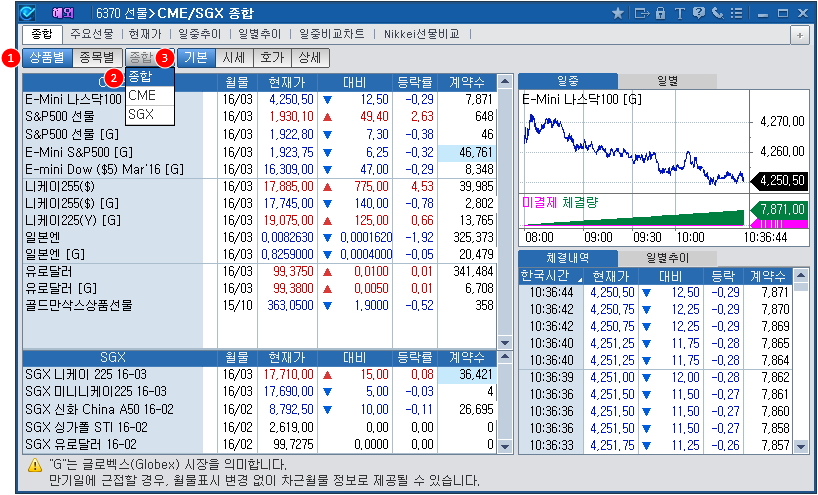Screen dimensions: 818x495
Task: Select the SGX 니케이 225 16-03 row
Action: click(260, 375)
